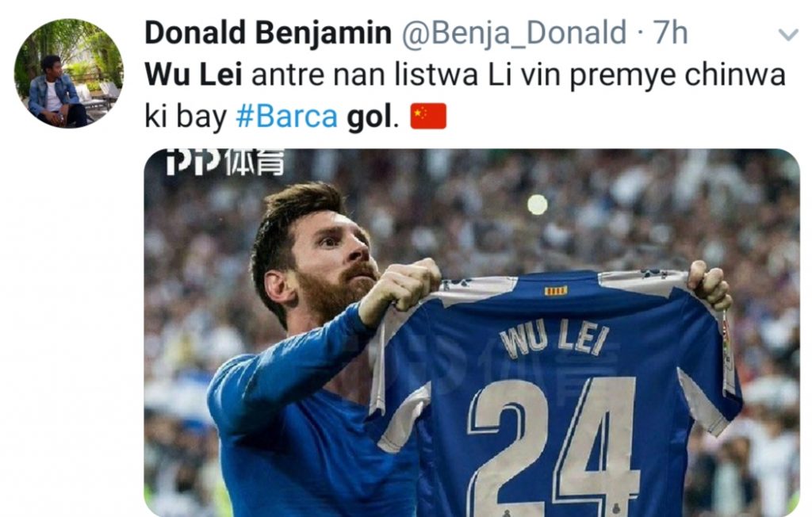Follow the #Barca hashtag link
This screenshot has height=517, width=812.
(286, 117)
